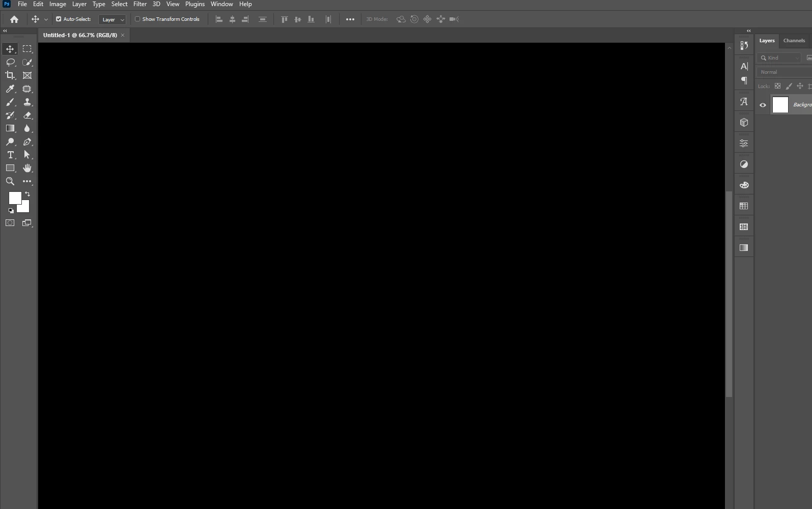Select the Rectangular Marquee tool
This screenshot has width=812, height=509.
27,49
